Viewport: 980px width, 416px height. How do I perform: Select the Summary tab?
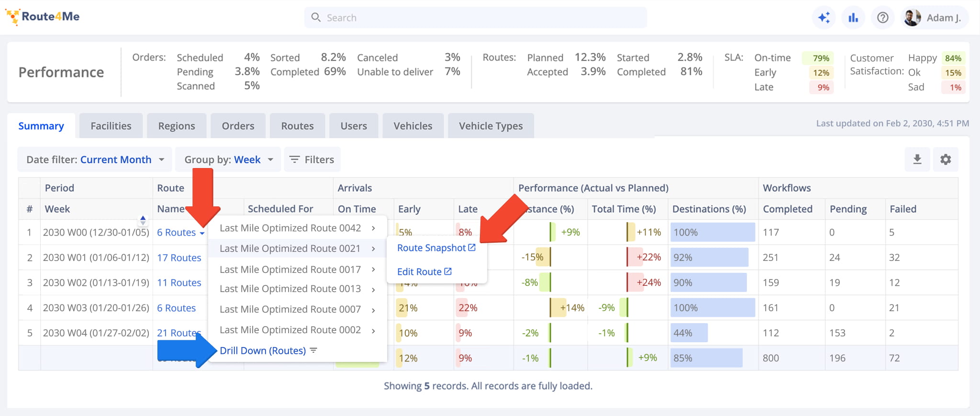[x=41, y=126]
